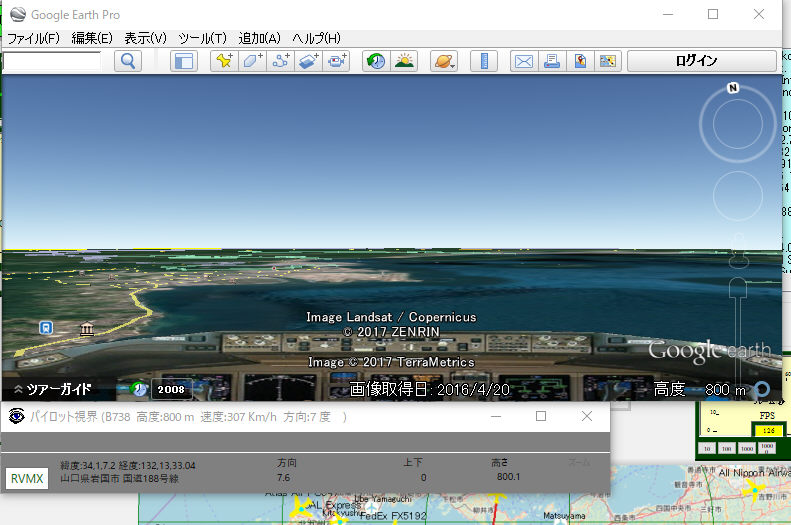The height and width of the screenshot is (525, 791).
Task: Open the ファイル(F) menu
Action: click(33, 38)
